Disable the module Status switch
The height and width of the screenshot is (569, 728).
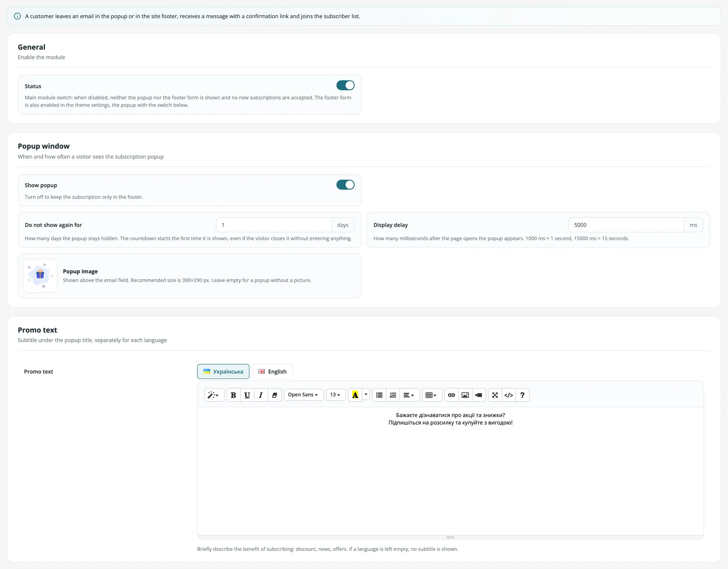(x=345, y=86)
